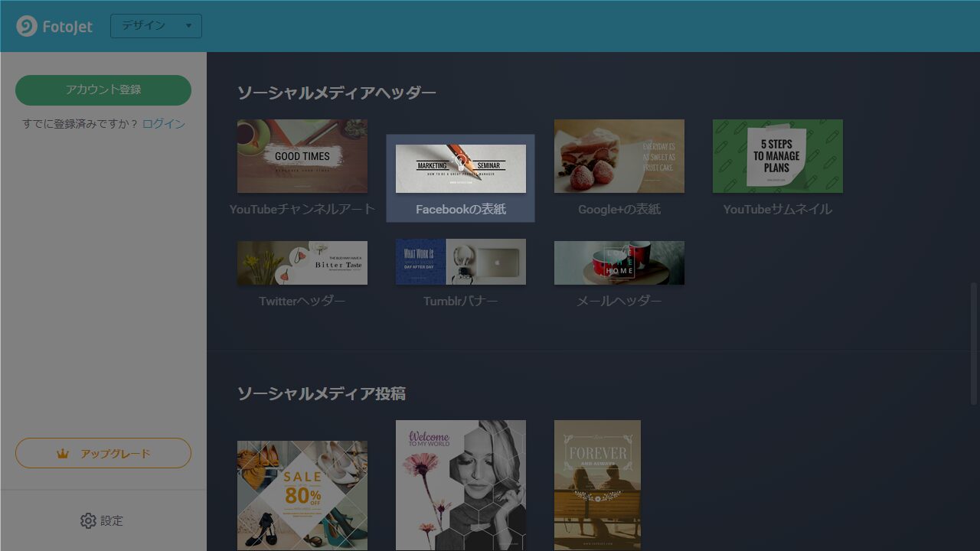Click the Tumblrバナー label
This screenshot has width=980, height=551.
coord(461,301)
